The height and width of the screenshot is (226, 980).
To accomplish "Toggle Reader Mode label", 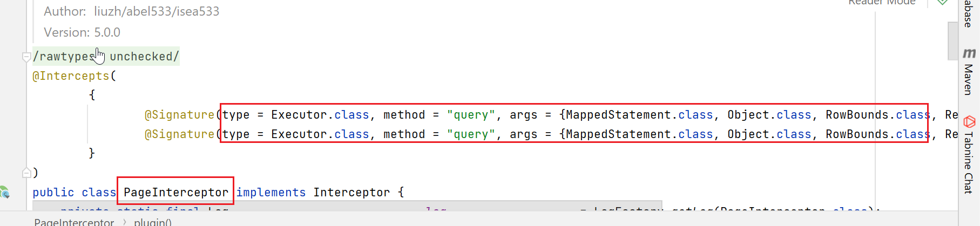I will (882, 2).
